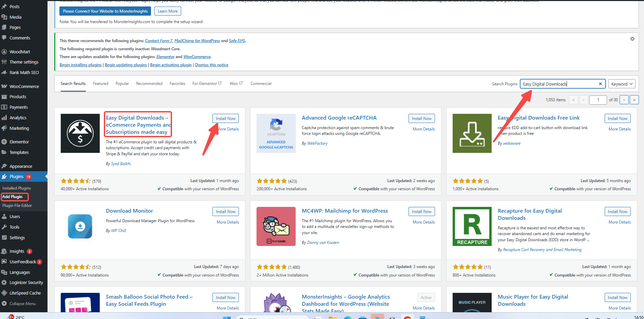The height and width of the screenshot is (319, 644).
Task: Click the Recapture plugin logo thumbnail
Action: [x=472, y=226]
